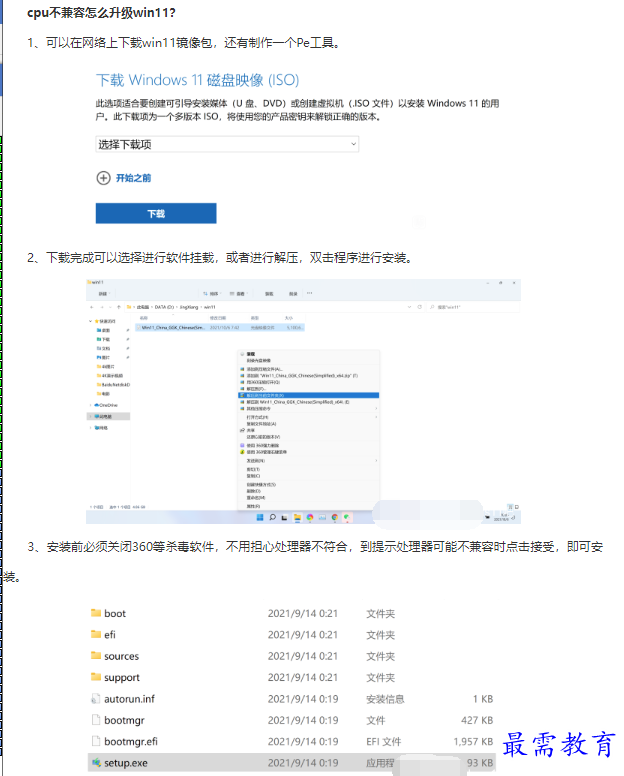Click the 开始之前 link text
The image size is (624, 776).
coord(134,178)
